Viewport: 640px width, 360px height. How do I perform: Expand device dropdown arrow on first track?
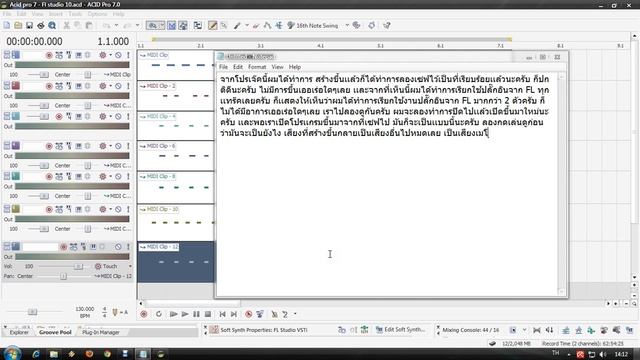111,55
